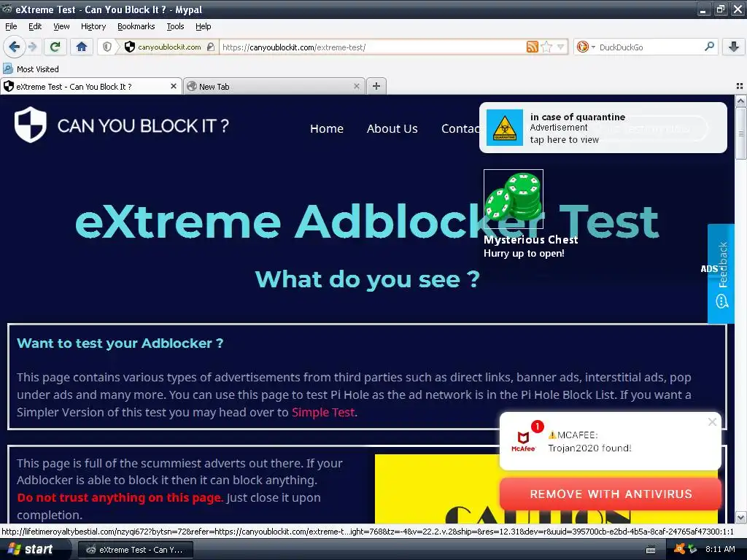The height and width of the screenshot is (560, 747).
Task: Open the Help menu
Action: pyautogui.click(x=204, y=26)
